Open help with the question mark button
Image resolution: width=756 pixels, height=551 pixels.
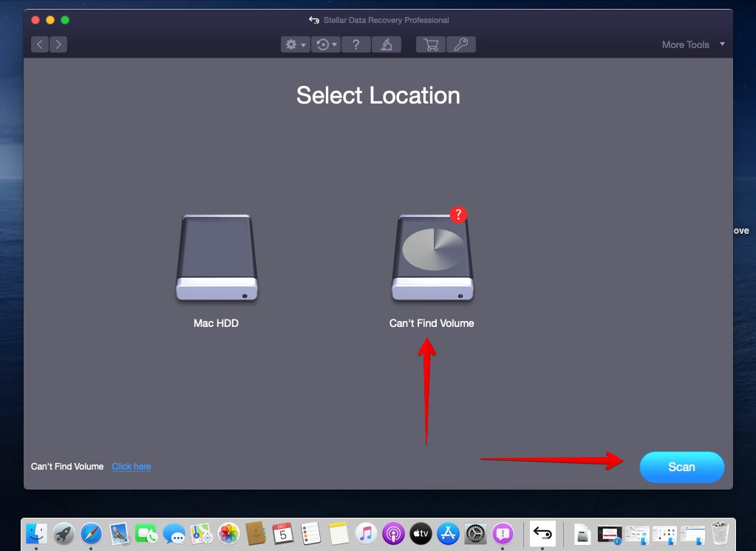[355, 44]
